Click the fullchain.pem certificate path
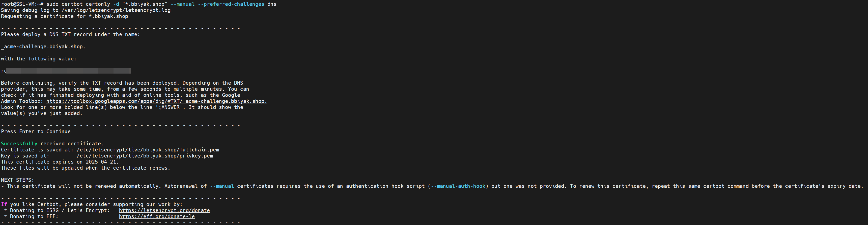 [148, 150]
